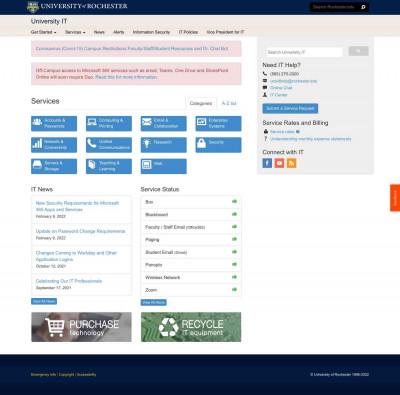Open Research service category
The image size is (400, 395).
(164, 145)
